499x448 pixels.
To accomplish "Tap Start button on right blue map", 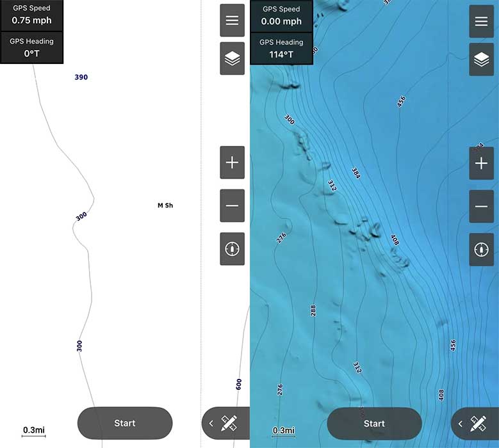I will 374,424.
